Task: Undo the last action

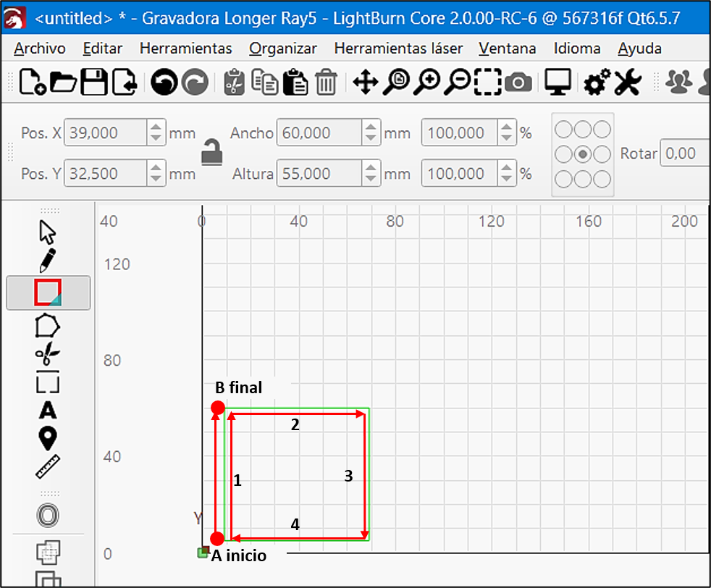Action: (x=164, y=82)
